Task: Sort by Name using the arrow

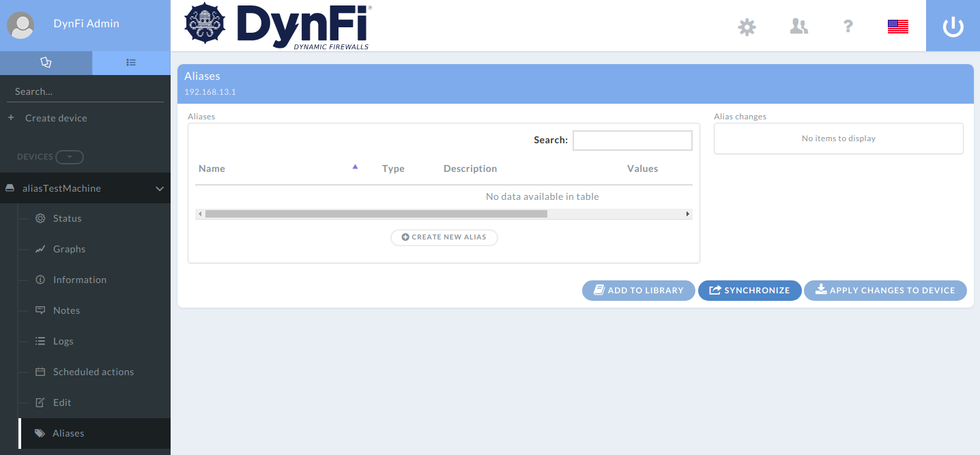Action: point(355,166)
